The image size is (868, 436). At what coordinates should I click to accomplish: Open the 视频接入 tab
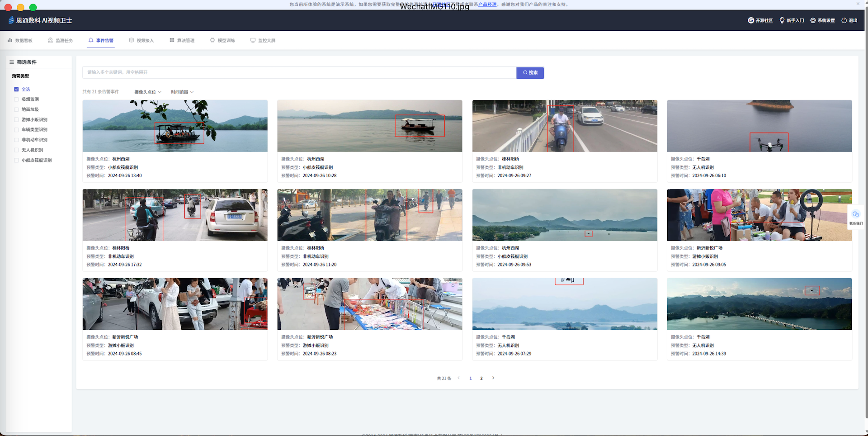point(142,41)
